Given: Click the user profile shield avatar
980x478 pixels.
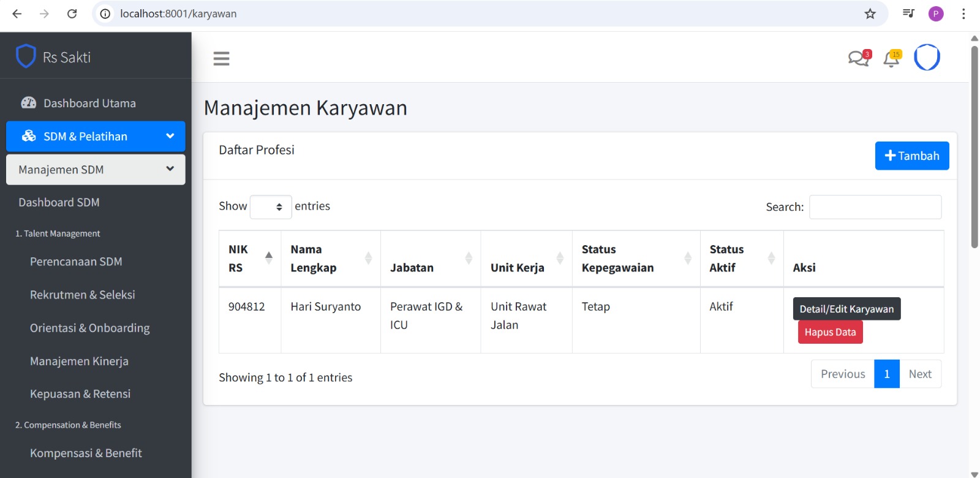Looking at the screenshot, I should coord(927,58).
